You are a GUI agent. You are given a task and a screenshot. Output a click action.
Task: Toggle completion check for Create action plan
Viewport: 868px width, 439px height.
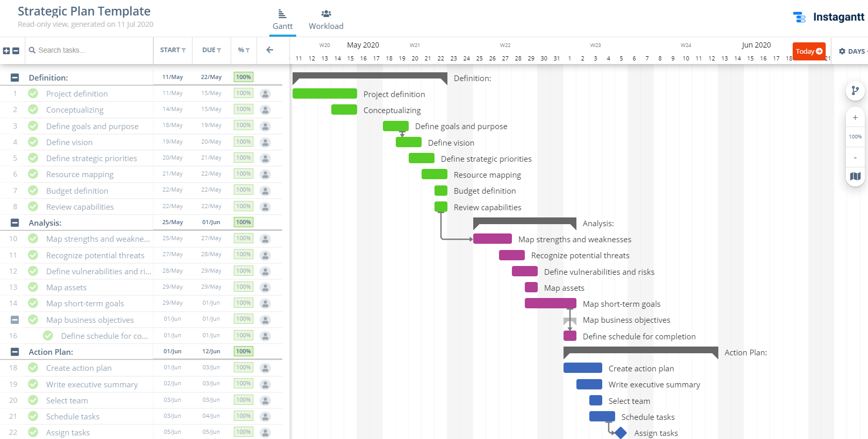[x=33, y=368]
